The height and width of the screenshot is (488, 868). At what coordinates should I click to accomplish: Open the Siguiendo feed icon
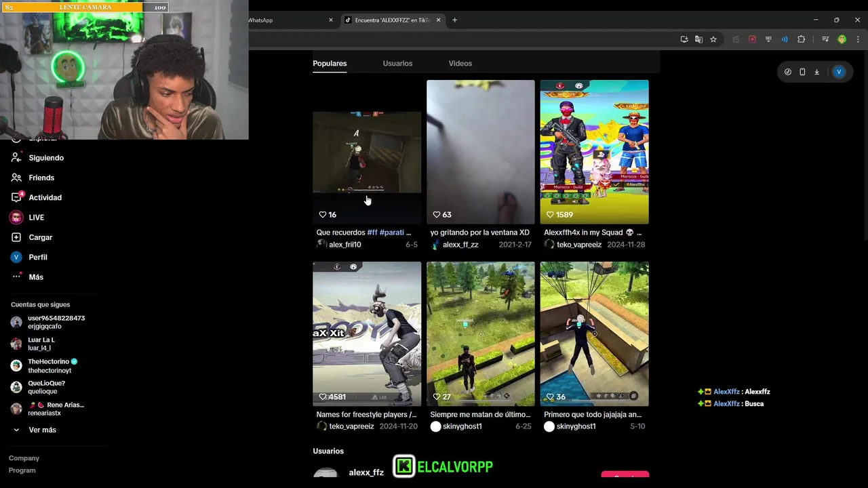pos(16,157)
